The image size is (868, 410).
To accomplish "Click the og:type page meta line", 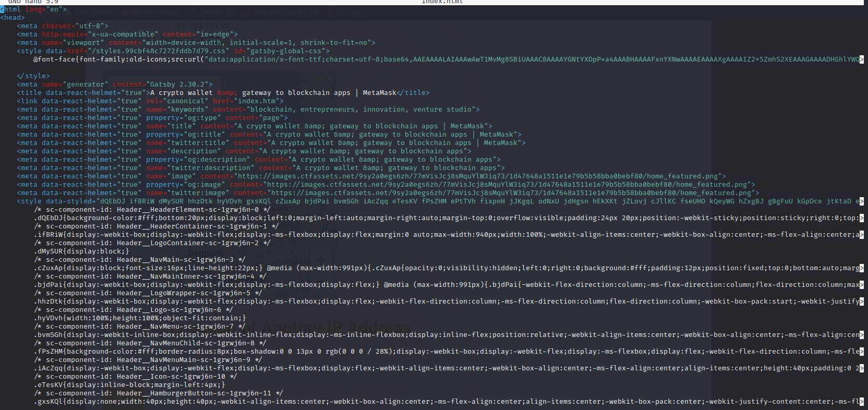I will point(152,118).
